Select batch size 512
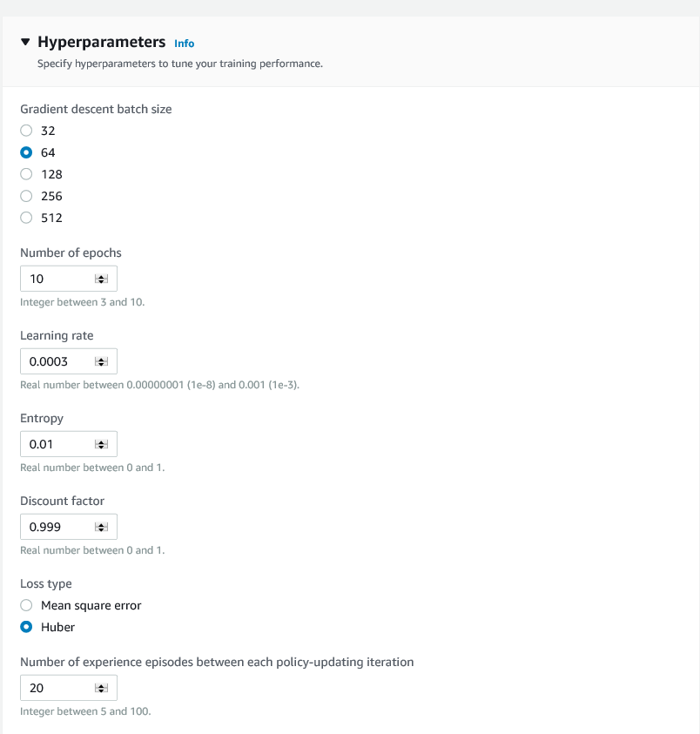The width and height of the screenshot is (700, 734). [26, 217]
